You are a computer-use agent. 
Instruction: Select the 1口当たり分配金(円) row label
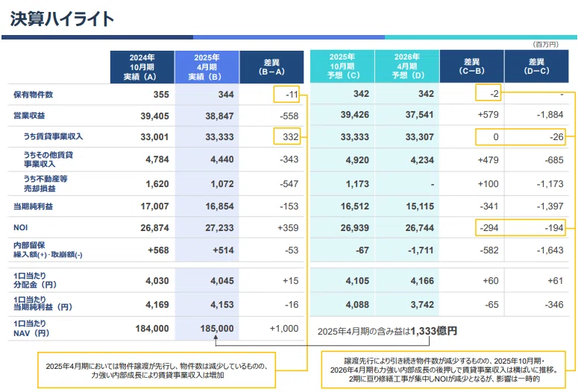[35, 280]
